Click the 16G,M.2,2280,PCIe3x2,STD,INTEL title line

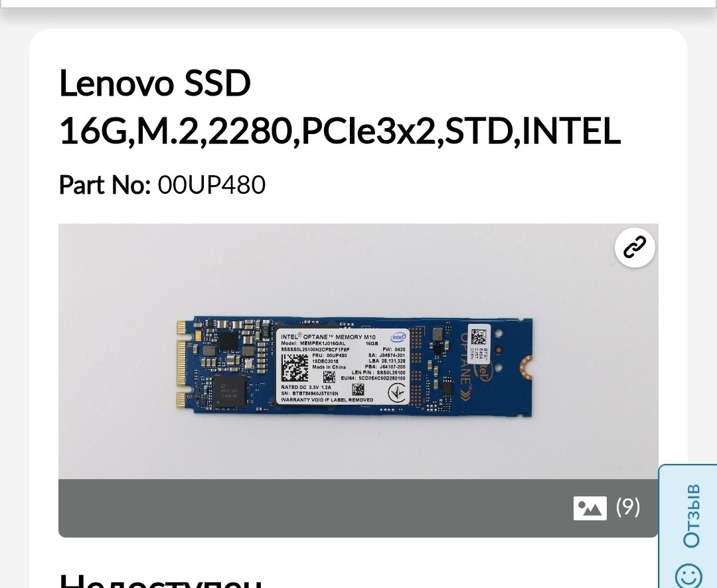(340, 130)
